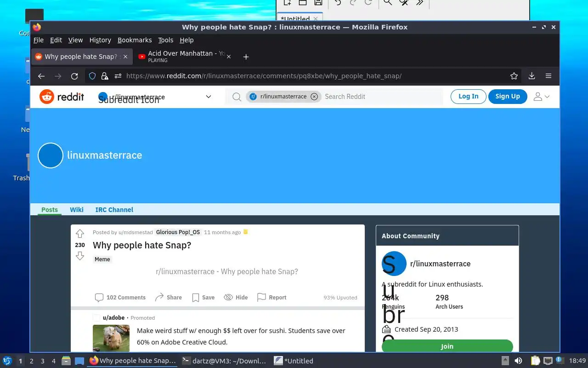Select the *Untitled tab in text editor
Screen dimensions: 588x368
click(300, 17)
